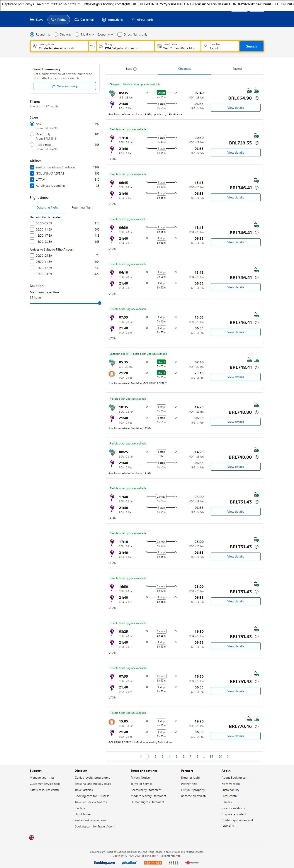Open the Travellers selector field
The image size is (294, 868).
(220, 46)
